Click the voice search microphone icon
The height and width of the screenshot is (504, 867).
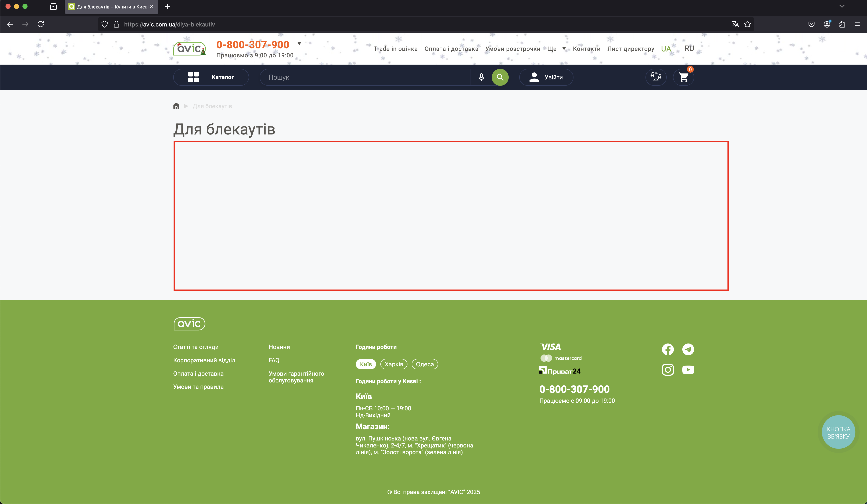[x=481, y=77]
